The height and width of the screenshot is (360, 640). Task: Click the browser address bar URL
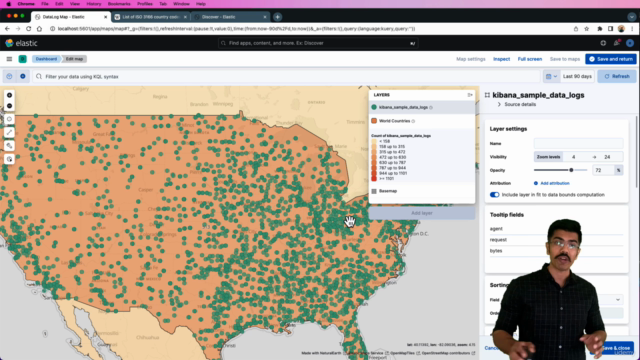tap(237, 29)
